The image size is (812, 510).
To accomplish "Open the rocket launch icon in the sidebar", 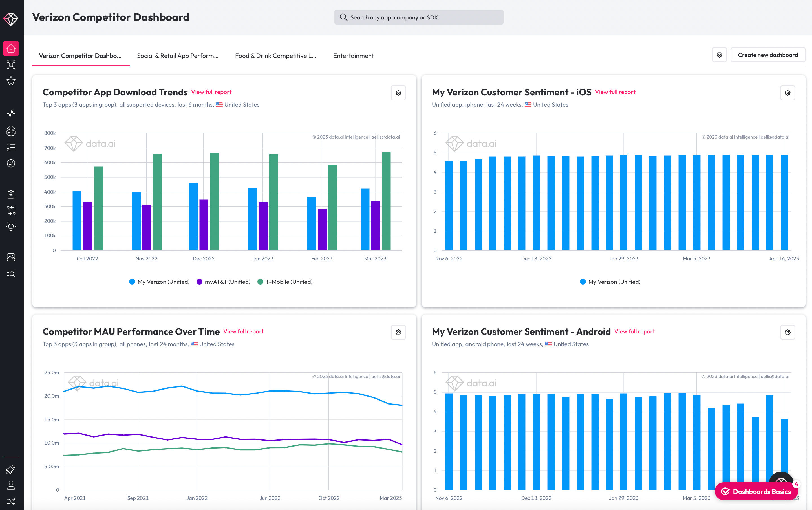I will [x=11, y=469].
